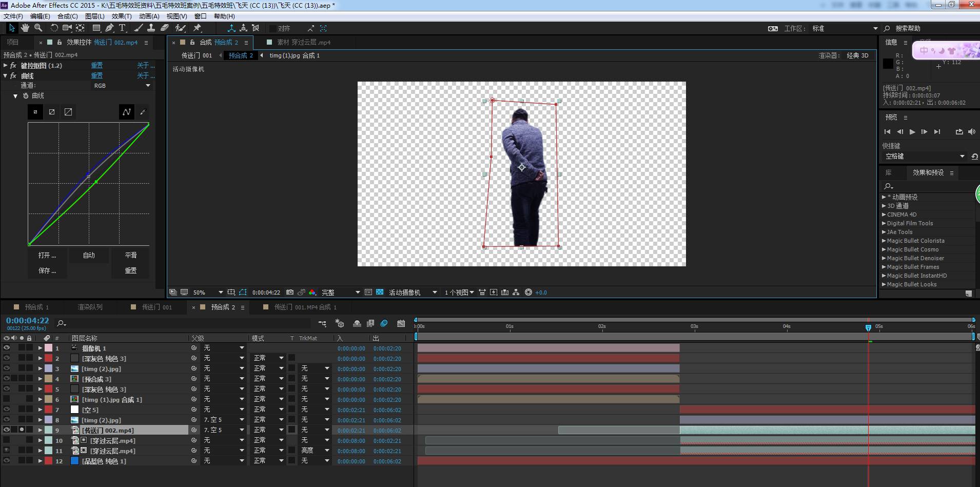980x487 pixels.
Task: Click the 自动 button under curves
Action: [x=89, y=255]
